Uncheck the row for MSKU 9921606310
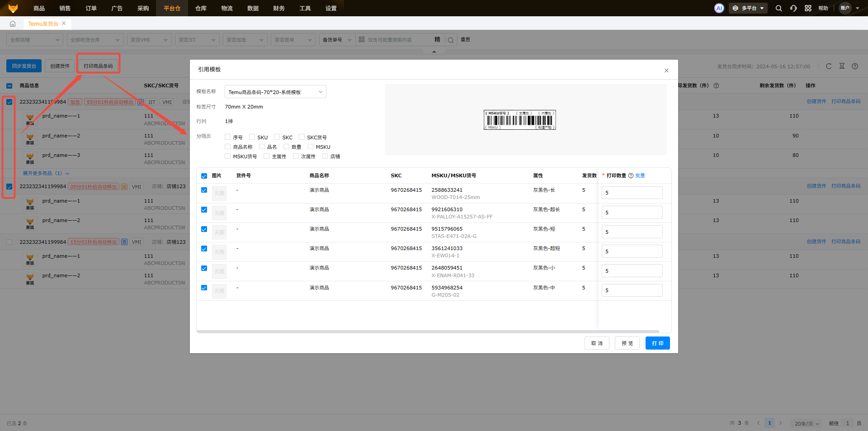This screenshot has width=868, height=431. pos(204,210)
